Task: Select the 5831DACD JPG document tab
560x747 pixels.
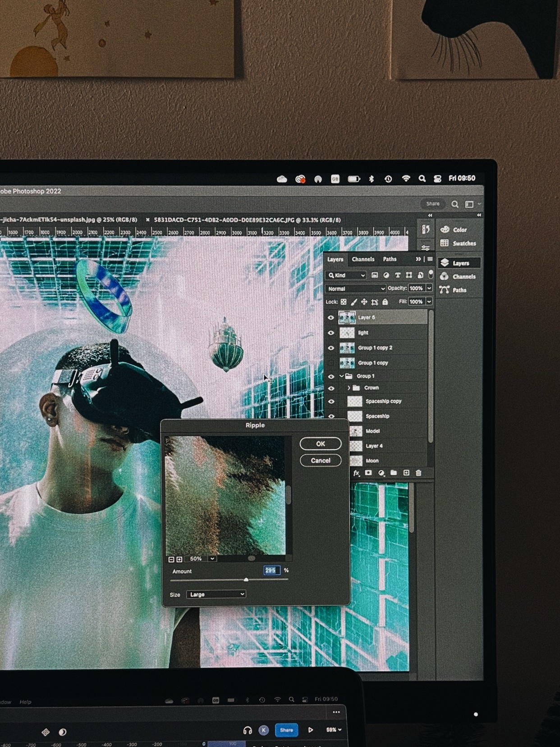Action: pos(247,220)
